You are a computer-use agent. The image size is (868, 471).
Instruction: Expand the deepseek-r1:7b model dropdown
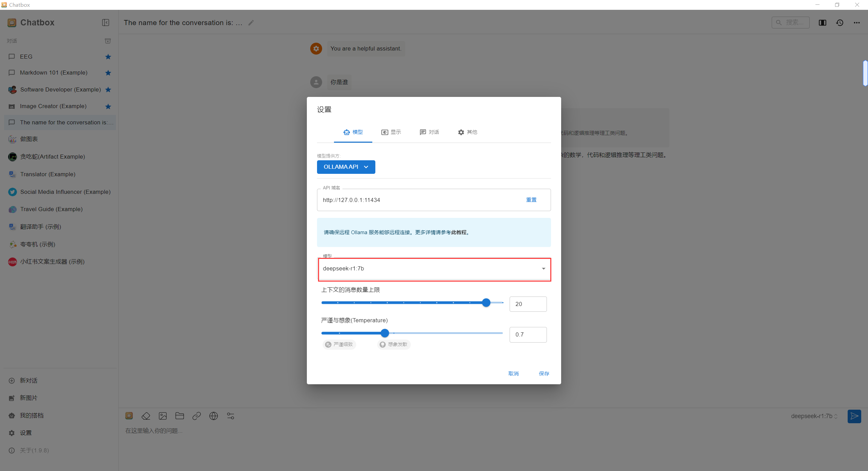click(543, 269)
